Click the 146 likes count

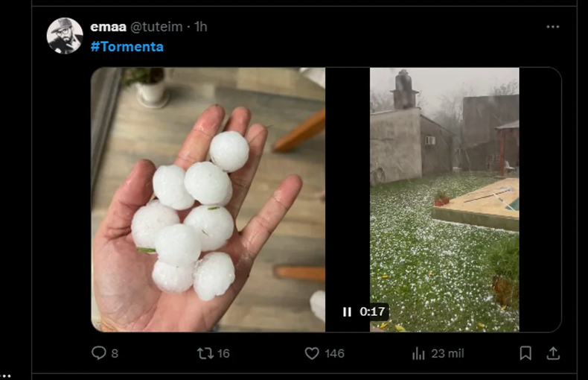[x=334, y=353]
